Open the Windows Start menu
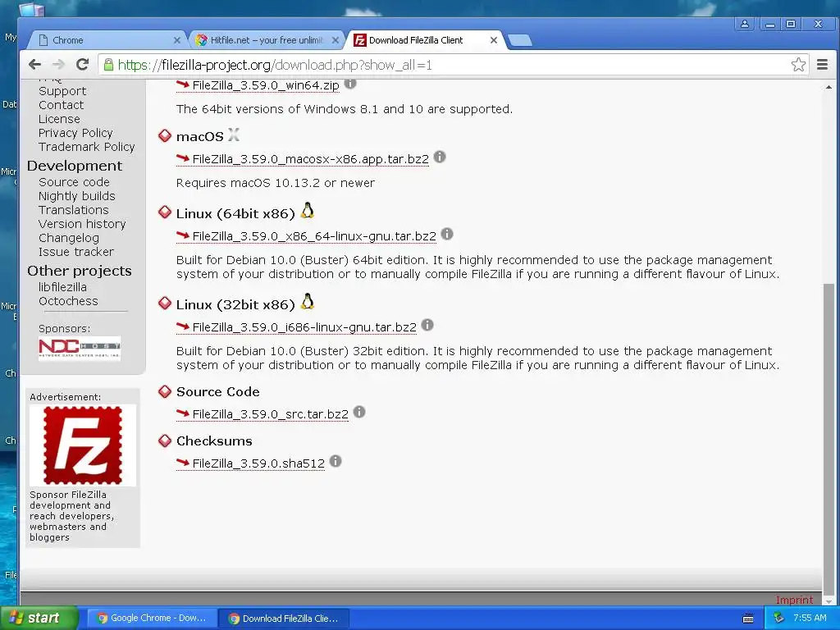 point(39,619)
